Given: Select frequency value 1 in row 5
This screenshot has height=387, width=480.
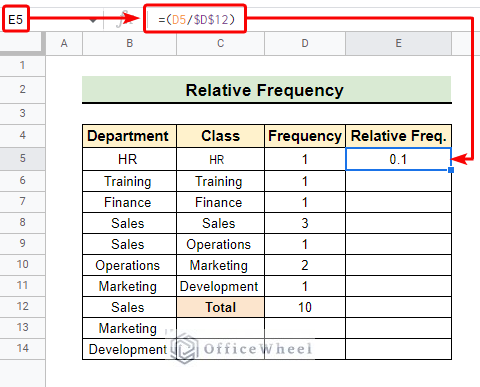Looking at the screenshot, I should 305,159.
